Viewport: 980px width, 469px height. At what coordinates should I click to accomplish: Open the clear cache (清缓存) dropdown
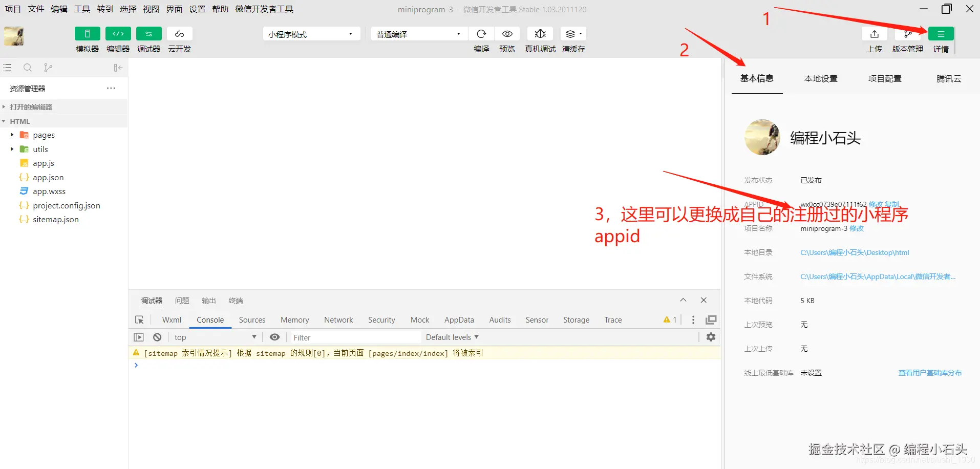coord(573,34)
